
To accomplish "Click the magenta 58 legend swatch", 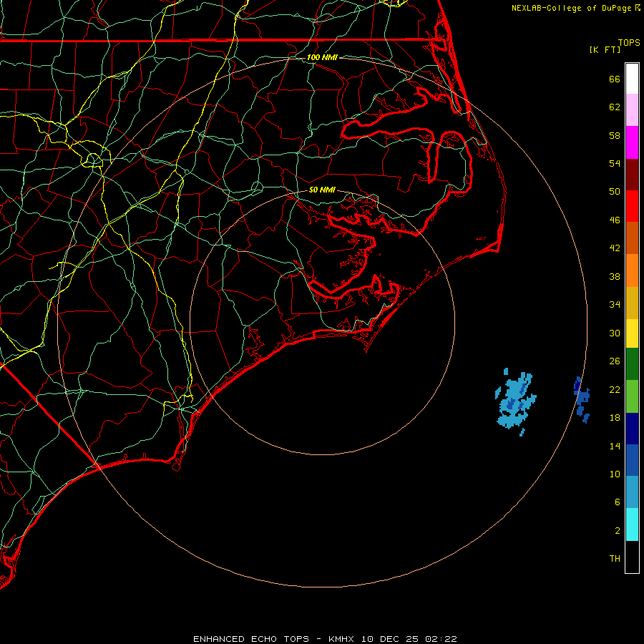I will coord(632,142).
